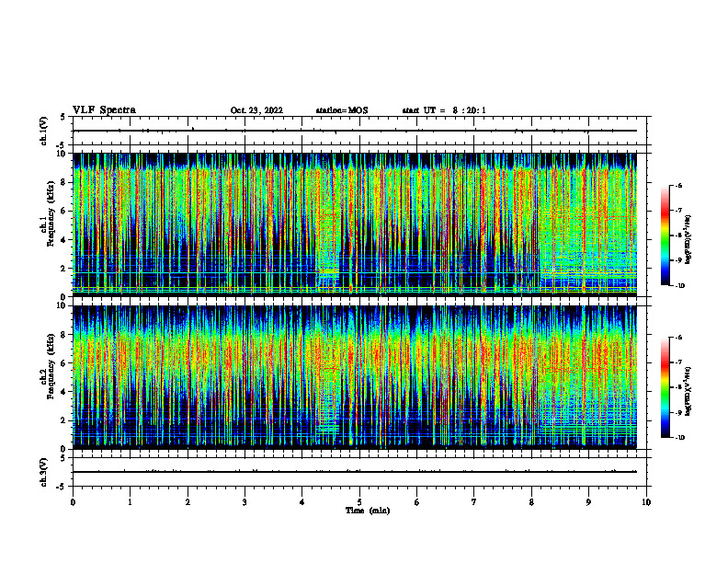Click the "-10" label on ch.2 colorbar

click(679, 438)
